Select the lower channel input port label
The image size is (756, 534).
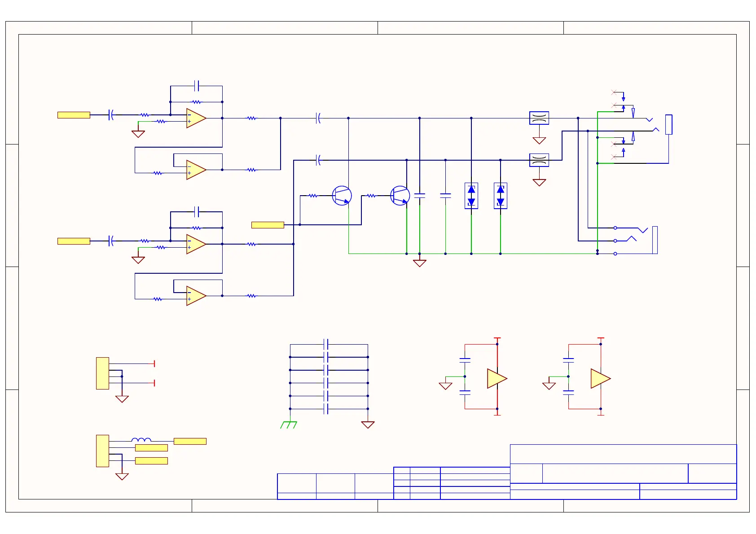tap(74, 241)
